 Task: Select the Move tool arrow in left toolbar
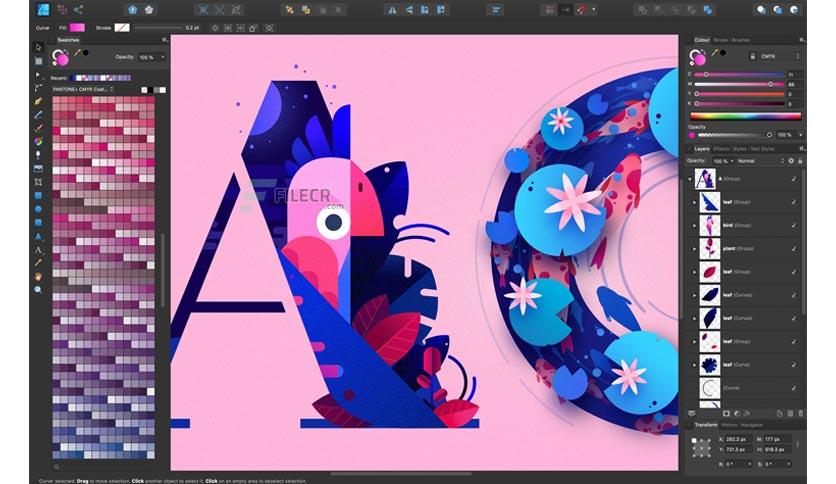coord(38,47)
